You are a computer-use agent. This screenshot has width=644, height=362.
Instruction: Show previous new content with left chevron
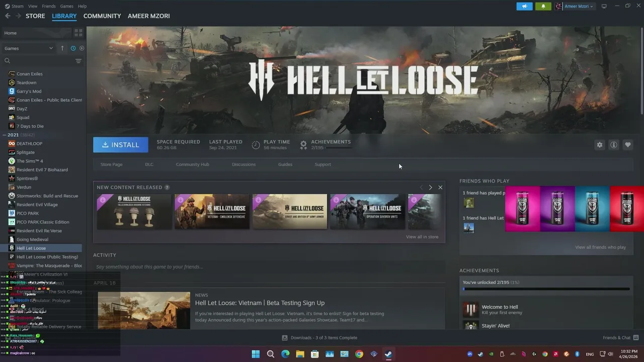tap(421, 188)
